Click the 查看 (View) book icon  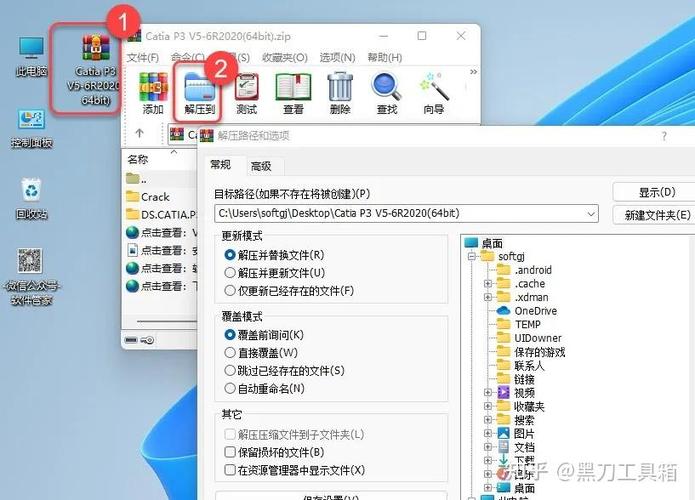(293, 94)
